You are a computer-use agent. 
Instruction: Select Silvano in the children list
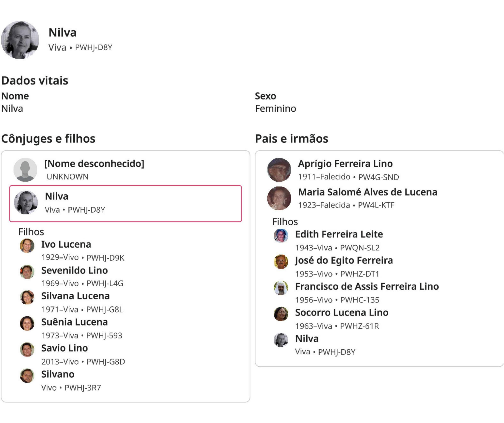coord(58,374)
